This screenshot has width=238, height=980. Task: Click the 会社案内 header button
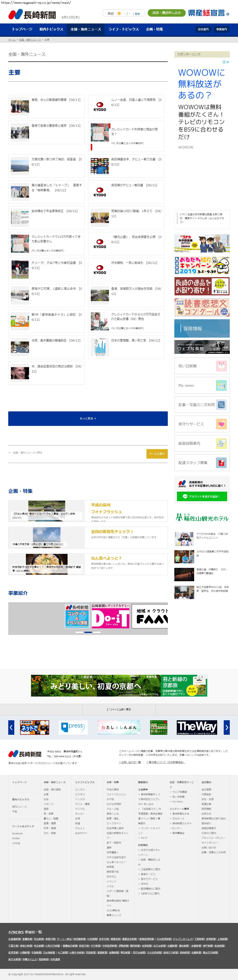[203, 29]
